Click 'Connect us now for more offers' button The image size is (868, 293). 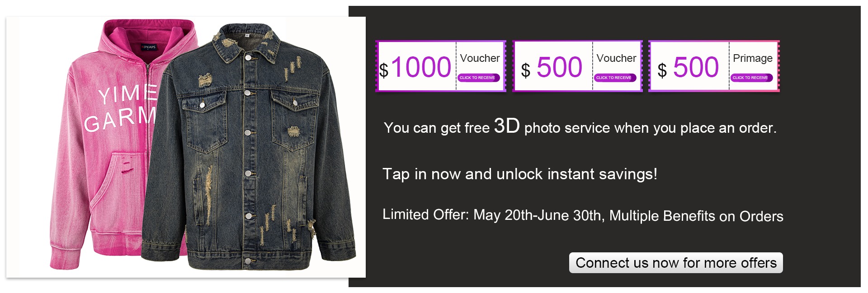click(x=676, y=263)
